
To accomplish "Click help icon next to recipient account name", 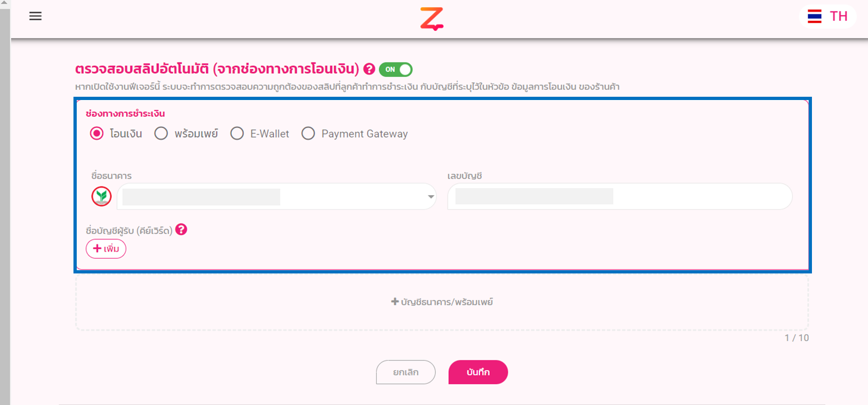I will point(181,230).
